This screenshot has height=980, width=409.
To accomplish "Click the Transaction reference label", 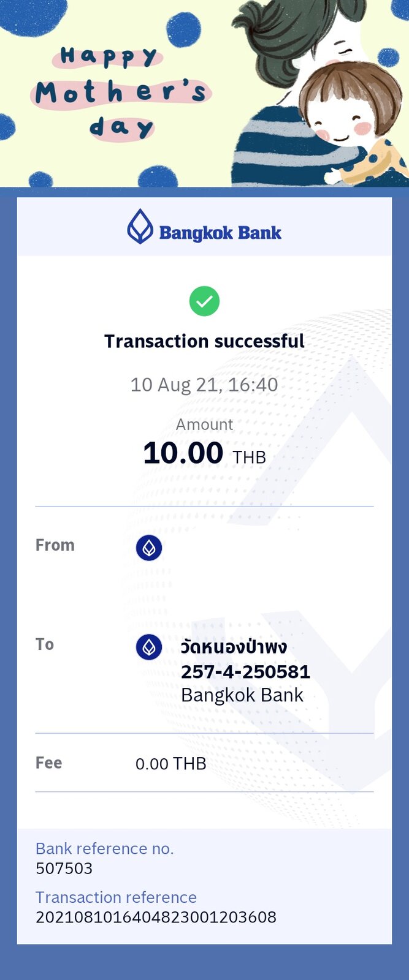I will pyautogui.click(x=117, y=897).
